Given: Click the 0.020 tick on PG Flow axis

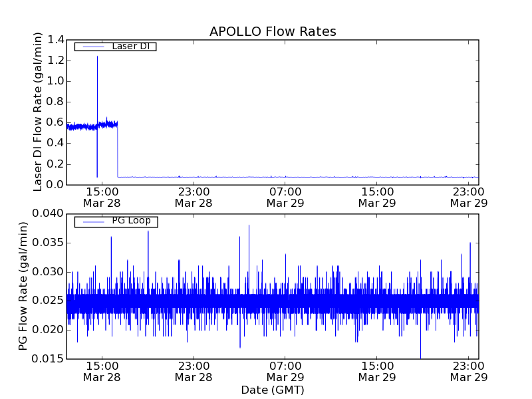Looking at the screenshot, I should coord(48,330).
